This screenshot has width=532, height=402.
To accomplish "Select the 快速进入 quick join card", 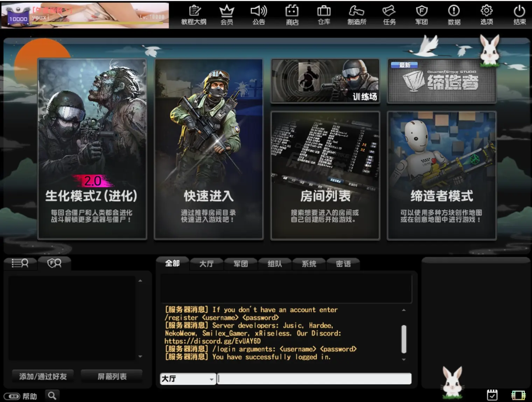I will tap(209, 149).
